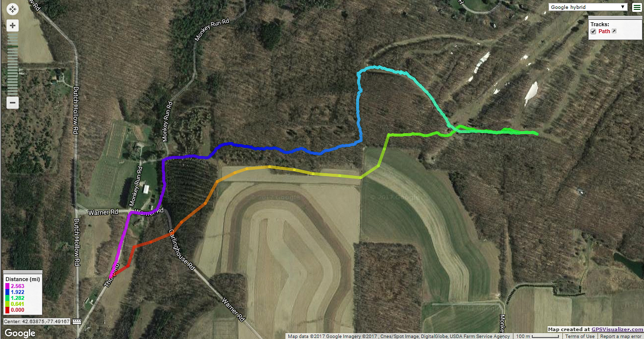Viewport: 644px width, 339px height.
Task: Click Report a map error
Action: (621, 336)
